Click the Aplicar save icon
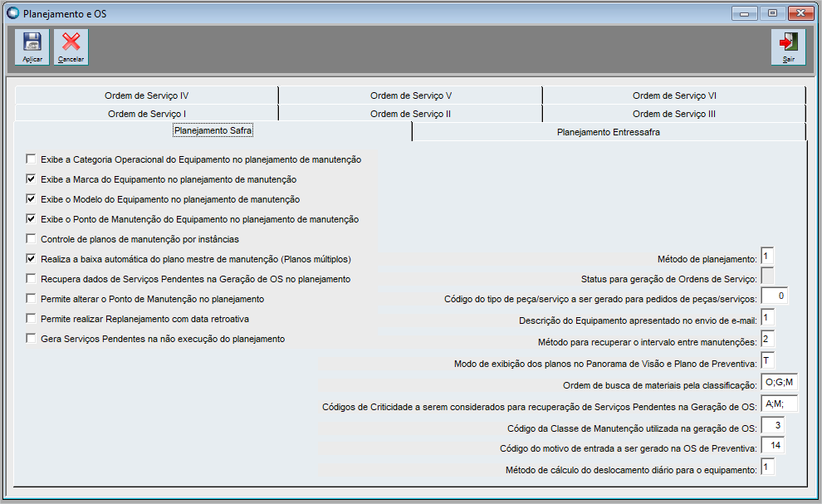822x504 pixels. pyautogui.click(x=32, y=46)
